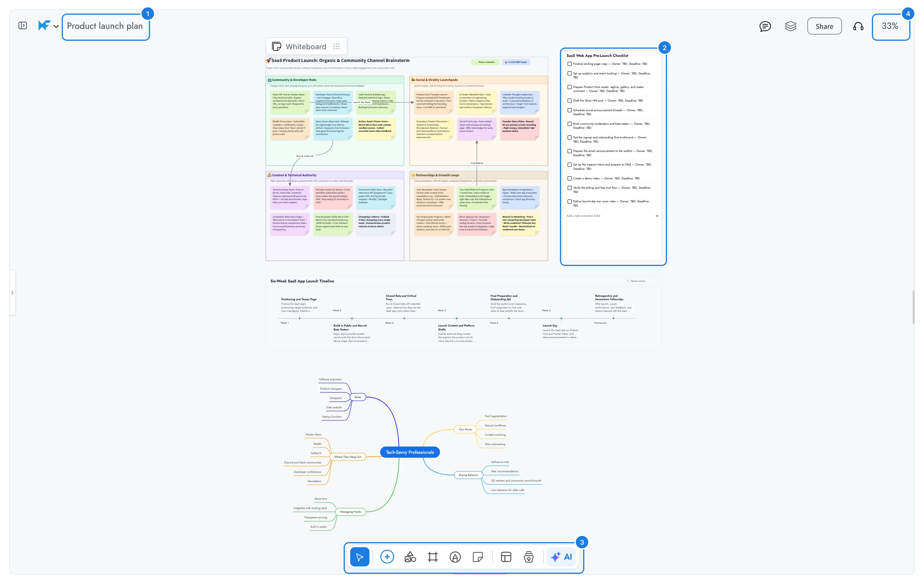This screenshot has height=584, width=924.
Task: Launch the AI assistant button
Action: 561,557
